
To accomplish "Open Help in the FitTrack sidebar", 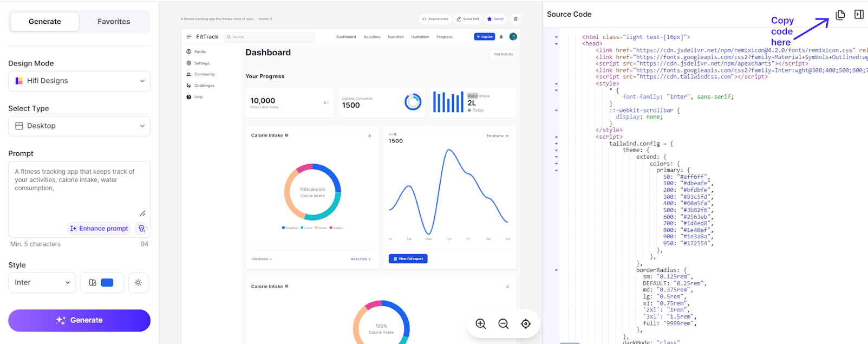I will click(x=194, y=97).
